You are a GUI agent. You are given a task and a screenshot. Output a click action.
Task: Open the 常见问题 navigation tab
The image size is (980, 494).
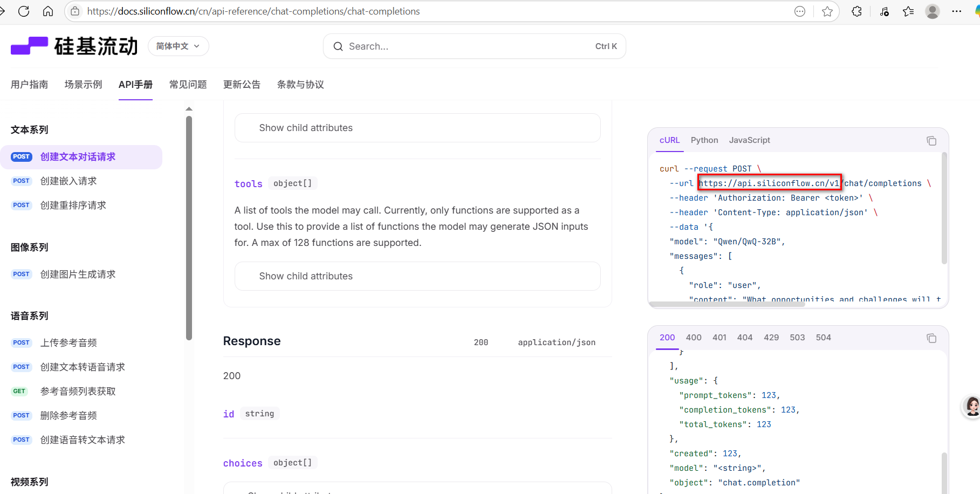coord(188,85)
